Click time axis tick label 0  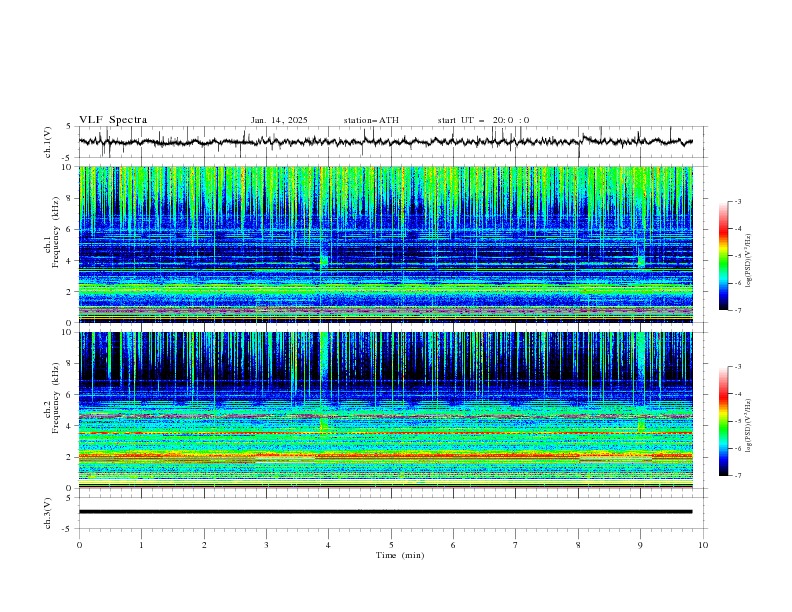pyautogui.click(x=79, y=545)
